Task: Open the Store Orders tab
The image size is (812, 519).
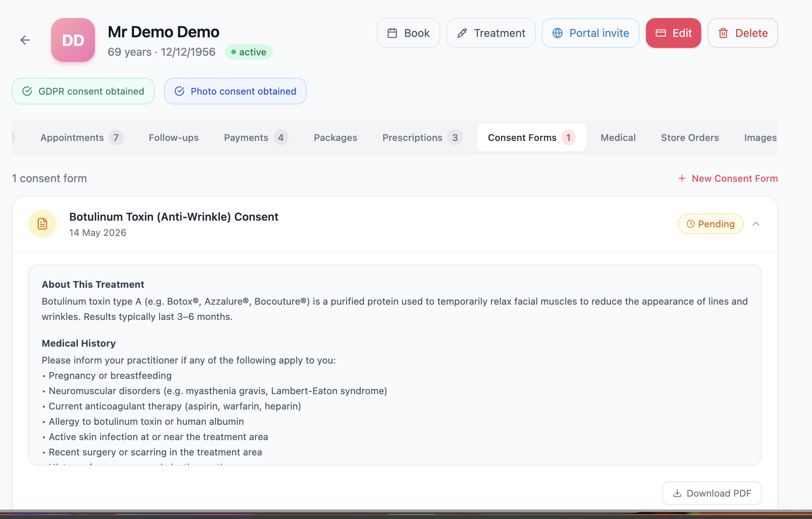Action: (x=690, y=137)
